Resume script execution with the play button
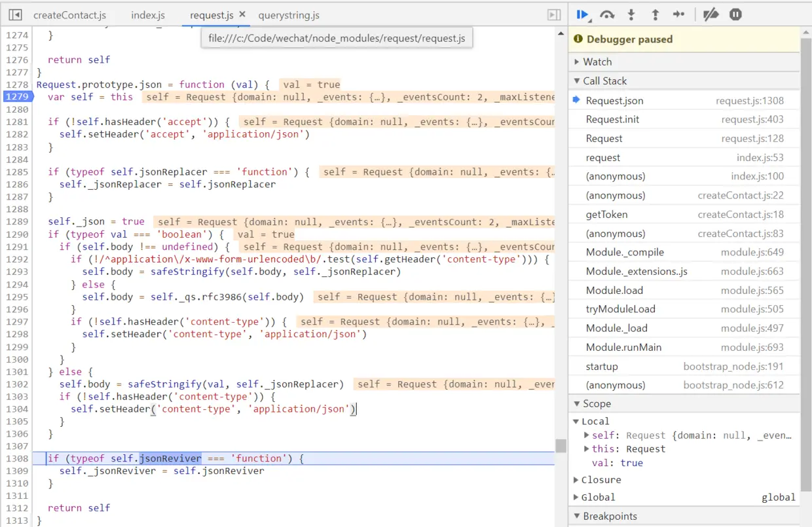 point(581,14)
